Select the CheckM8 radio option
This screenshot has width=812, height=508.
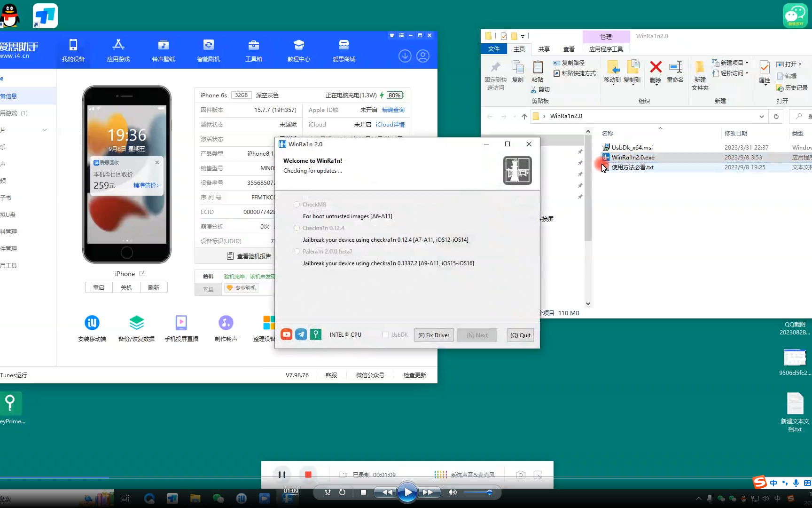297,204
